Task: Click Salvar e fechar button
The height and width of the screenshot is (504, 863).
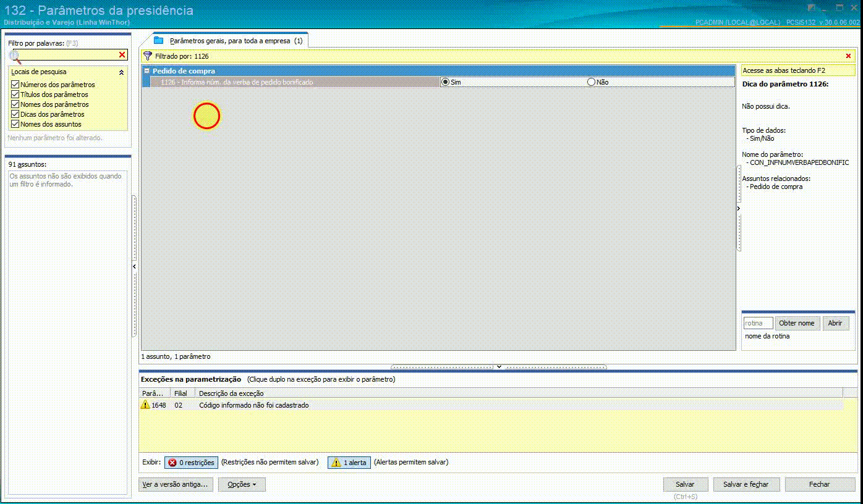Action: pyautogui.click(x=746, y=485)
